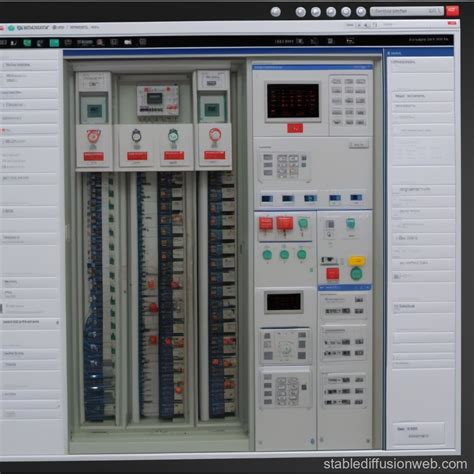Image resolution: width=474 pixels, height=474 pixels.
Task: Click the red label under the dark ring indicator
Action: click(x=137, y=156)
